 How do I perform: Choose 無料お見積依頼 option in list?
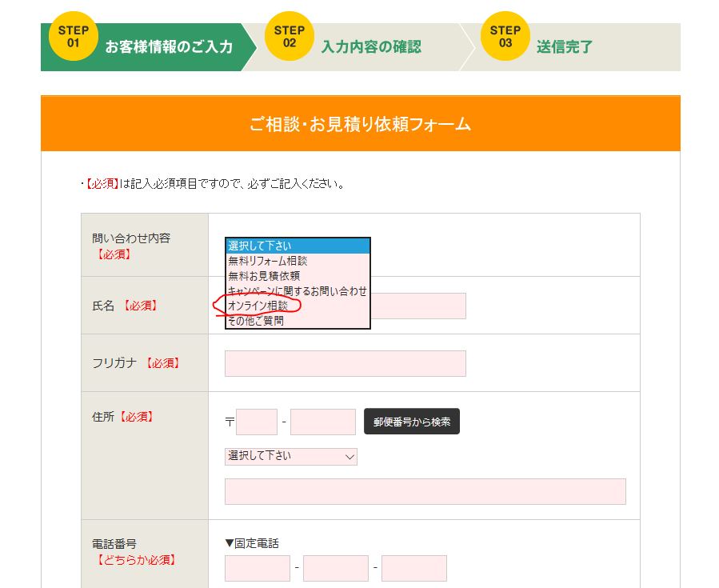tap(298, 276)
